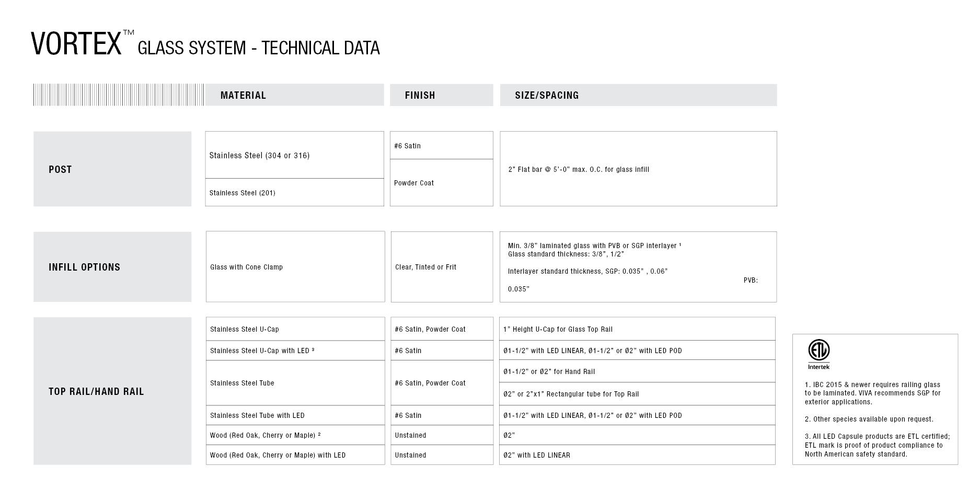980x490 pixels.
Task: Click the VORTEX title text
Action: coord(76,43)
